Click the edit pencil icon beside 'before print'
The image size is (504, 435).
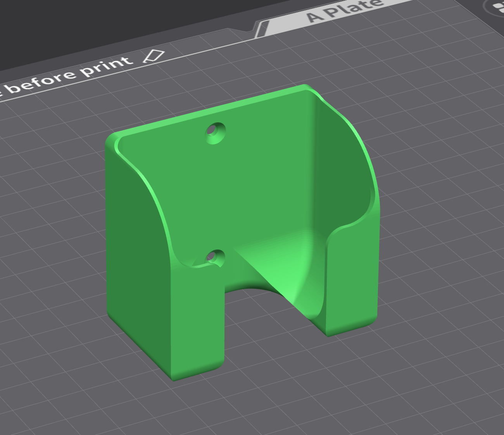pyautogui.click(x=154, y=56)
